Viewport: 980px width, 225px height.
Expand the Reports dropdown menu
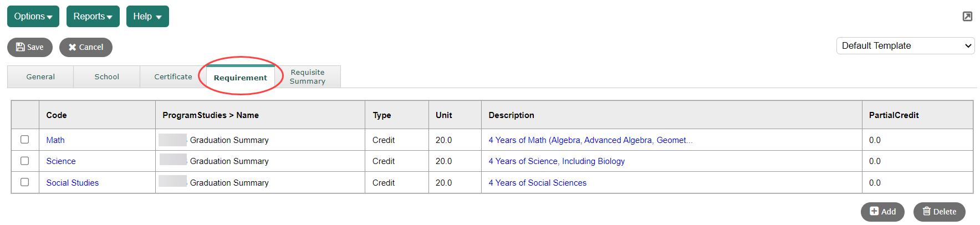(x=93, y=17)
